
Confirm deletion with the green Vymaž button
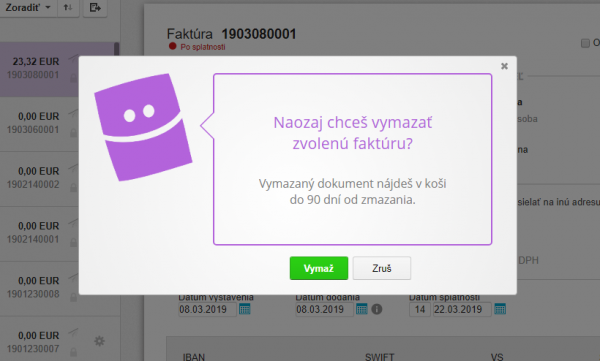click(319, 268)
